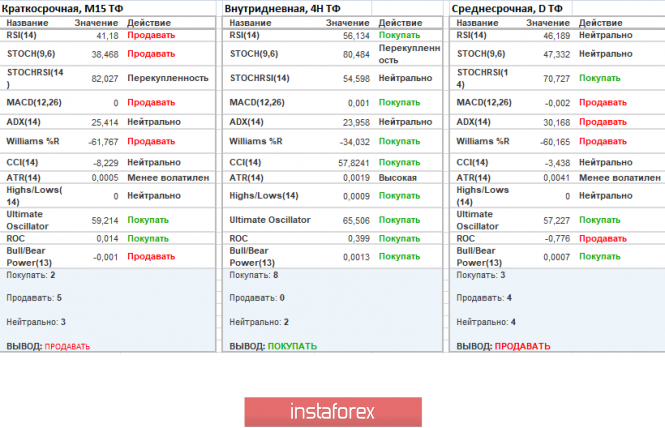Select the RSI(14) row label in the M15 table
This screenshot has width=665, height=428.
point(23,34)
